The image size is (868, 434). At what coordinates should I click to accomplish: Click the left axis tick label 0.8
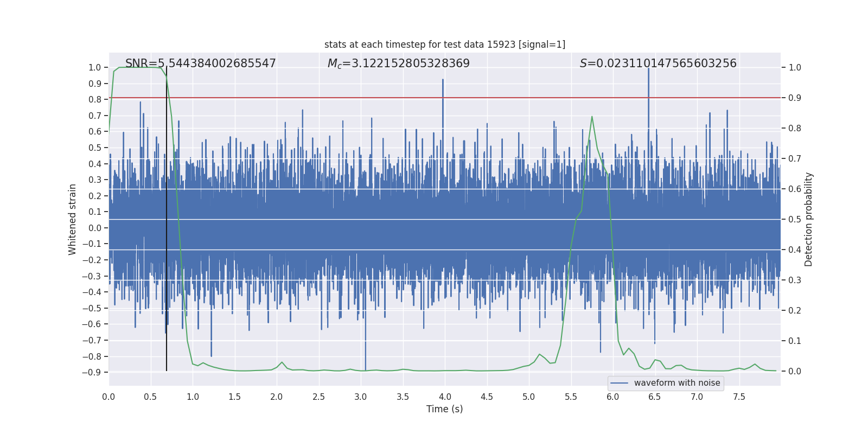point(94,100)
